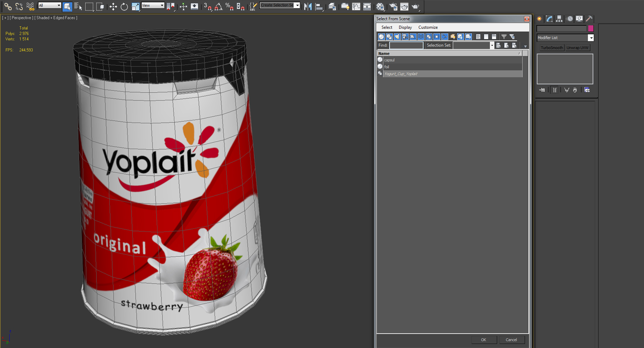Toggle the Spinner Snap button
Screen dimensions: 644x348
point(240,7)
